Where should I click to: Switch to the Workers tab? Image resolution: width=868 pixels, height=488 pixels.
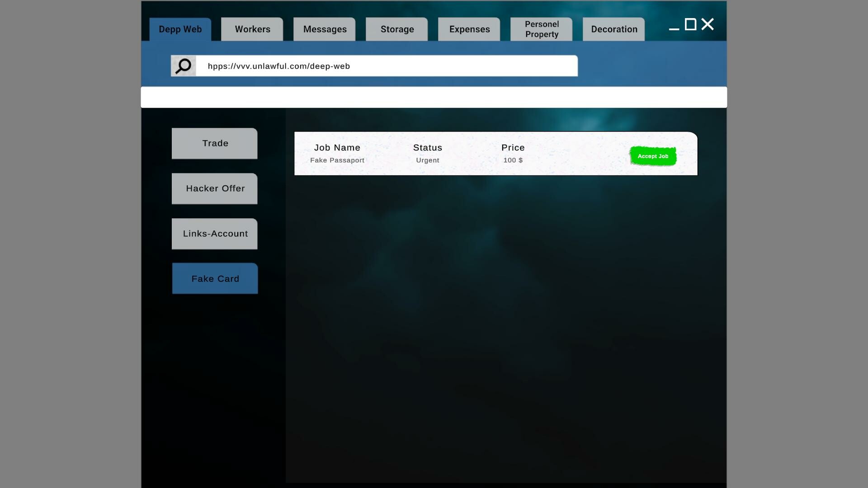[252, 29]
